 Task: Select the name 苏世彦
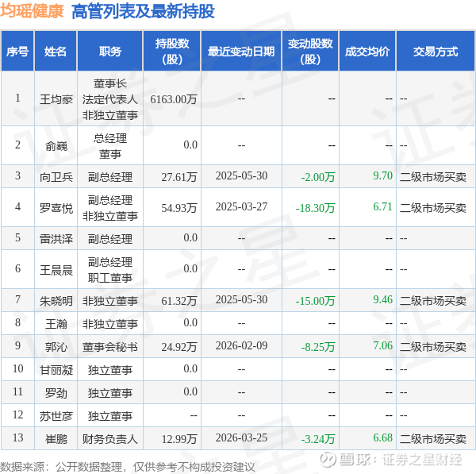pyautogui.click(x=56, y=415)
